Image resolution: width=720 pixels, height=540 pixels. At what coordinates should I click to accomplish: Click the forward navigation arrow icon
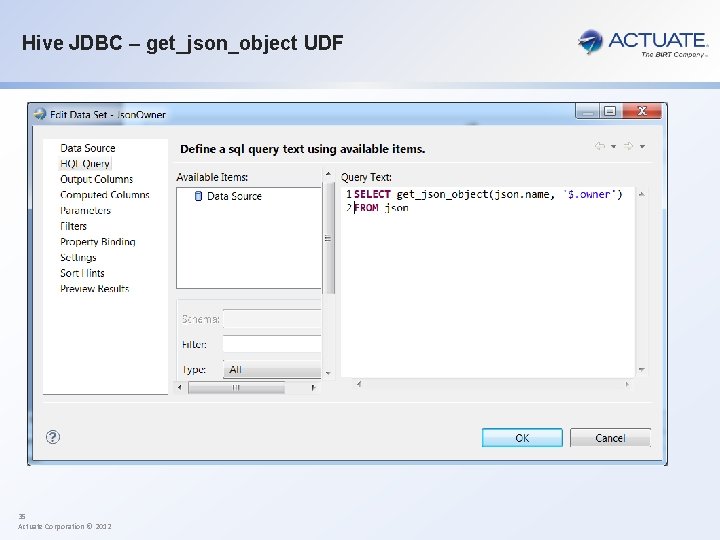628,146
